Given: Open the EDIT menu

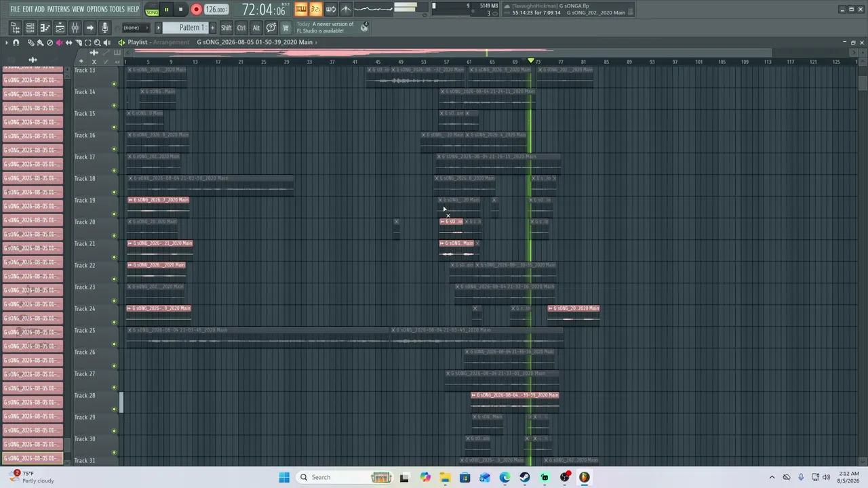Looking at the screenshot, I should (28, 9).
